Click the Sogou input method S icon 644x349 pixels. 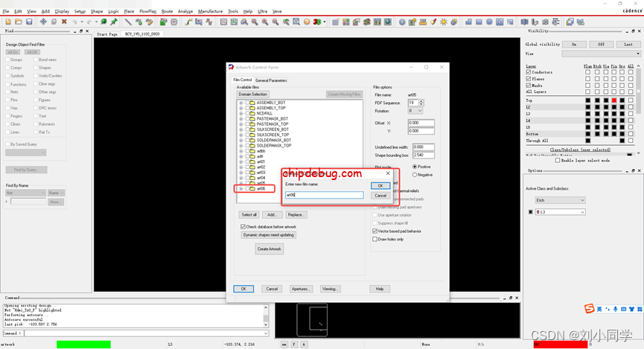click(589, 309)
